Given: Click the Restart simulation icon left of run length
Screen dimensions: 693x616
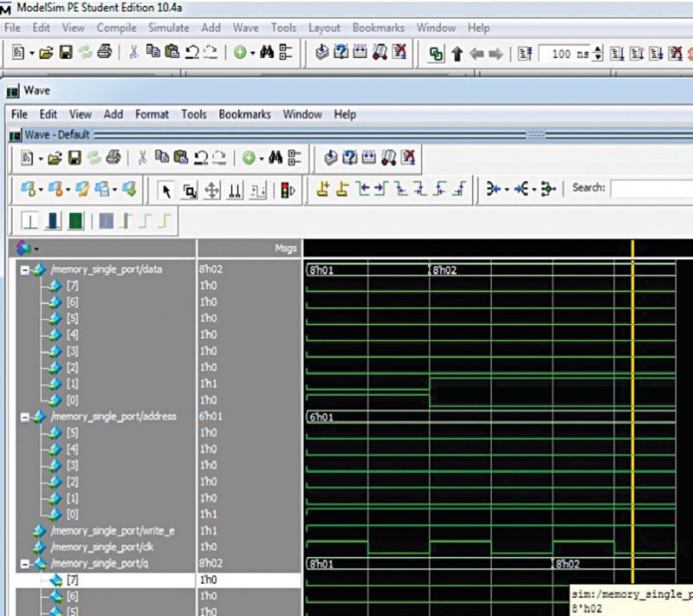Looking at the screenshot, I should click(x=524, y=54).
